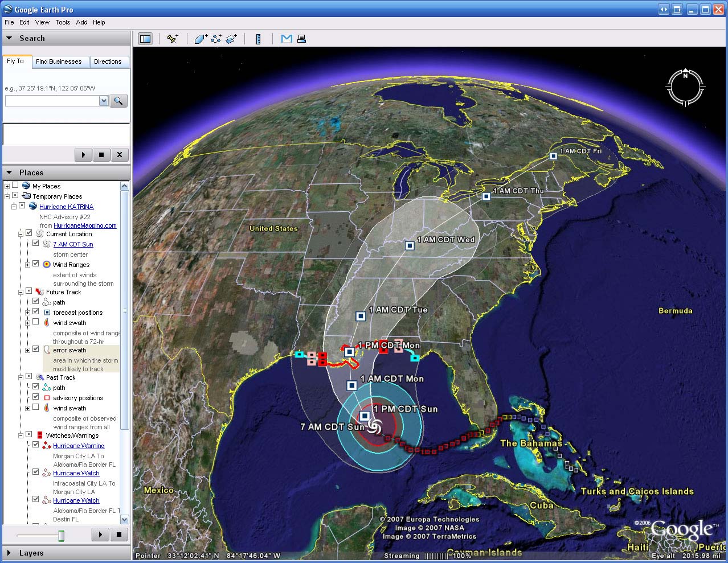728x563 pixels.
Task: Click the search magnifier button
Action: point(118,101)
